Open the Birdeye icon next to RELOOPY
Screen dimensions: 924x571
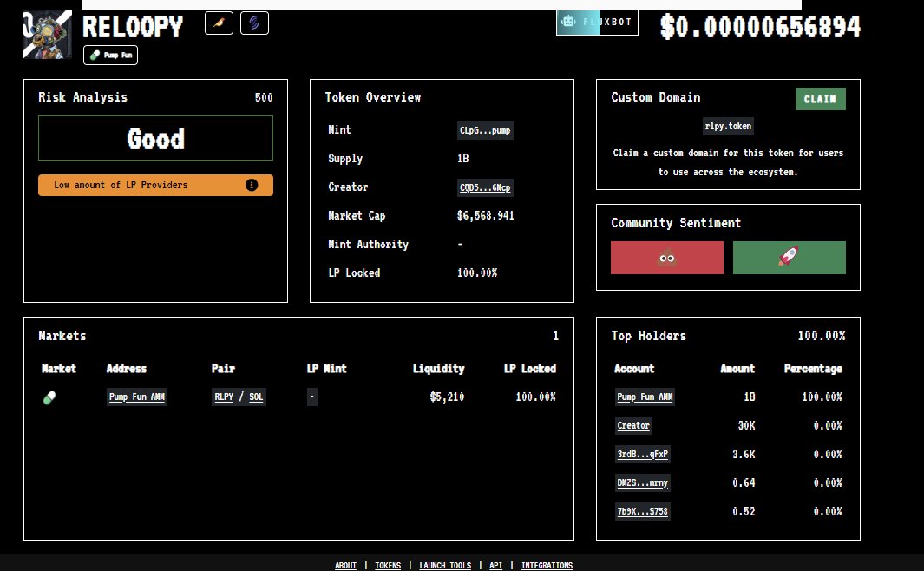219,23
